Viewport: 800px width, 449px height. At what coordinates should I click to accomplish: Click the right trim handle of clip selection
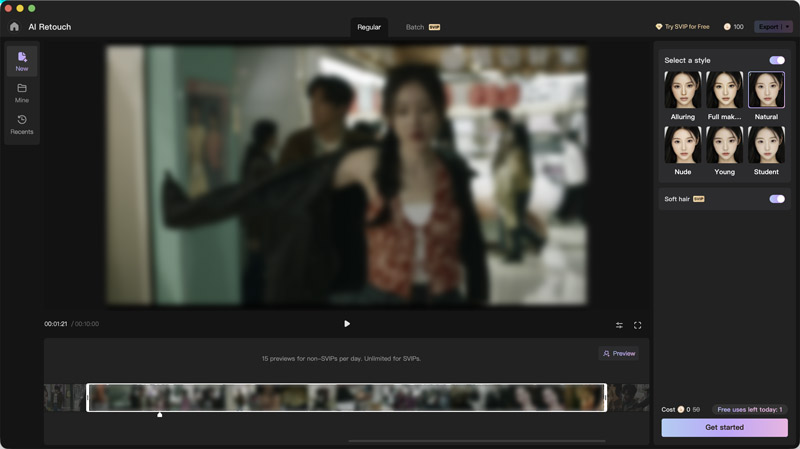(x=605, y=397)
